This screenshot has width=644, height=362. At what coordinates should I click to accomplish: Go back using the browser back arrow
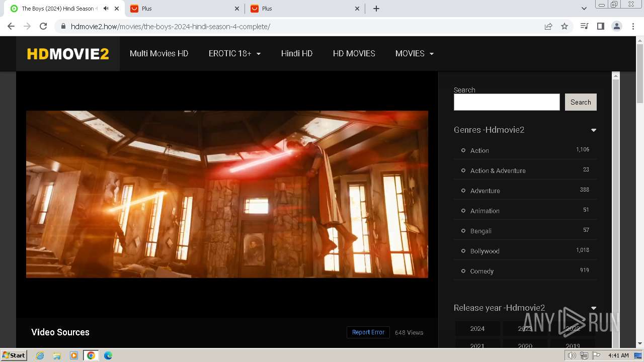(x=11, y=26)
